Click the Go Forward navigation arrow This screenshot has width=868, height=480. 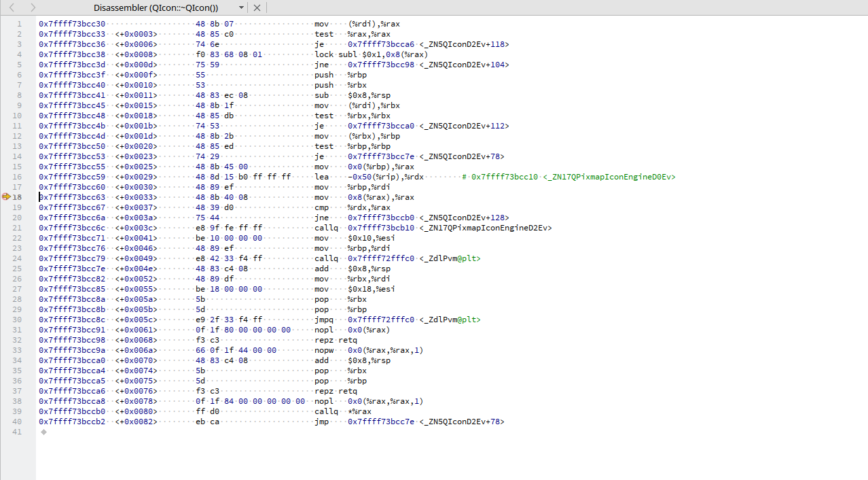[33, 7]
